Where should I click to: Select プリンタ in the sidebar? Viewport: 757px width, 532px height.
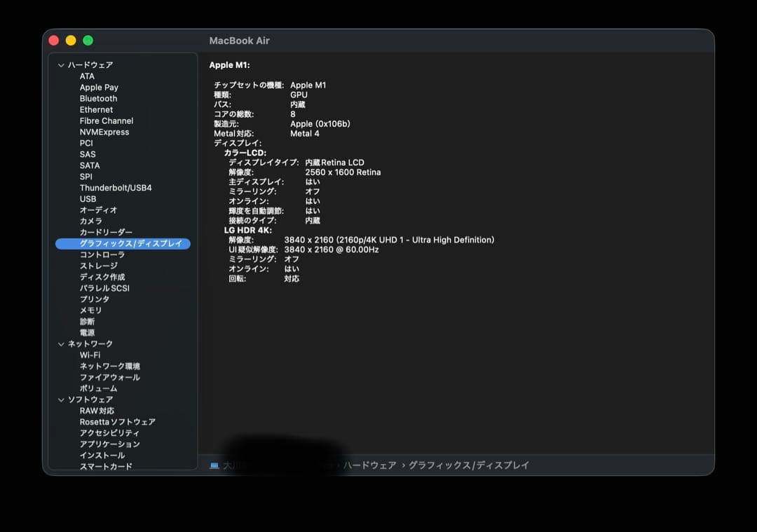point(95,299)
